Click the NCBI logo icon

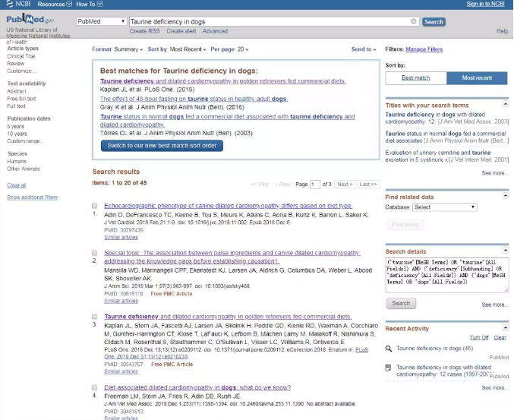(x=10, y=4)
